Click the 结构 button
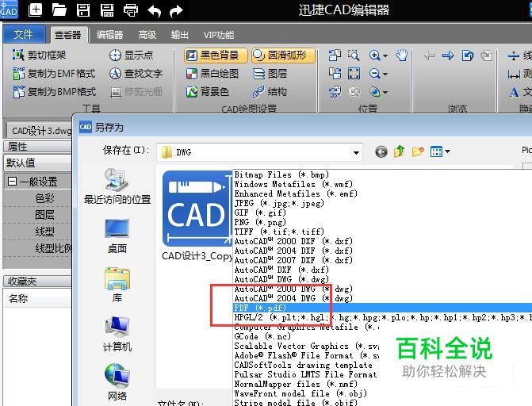 [270, 92]
